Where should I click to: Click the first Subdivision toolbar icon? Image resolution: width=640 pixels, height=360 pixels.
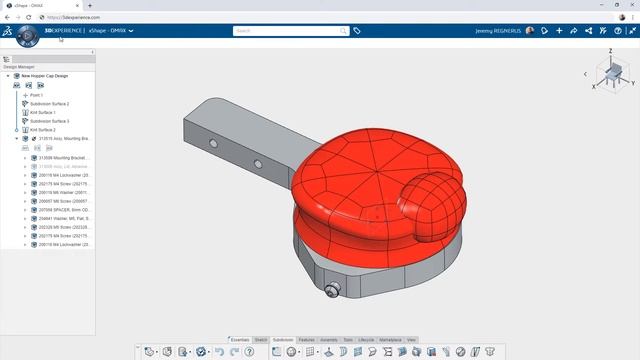(x=276, y=351)
